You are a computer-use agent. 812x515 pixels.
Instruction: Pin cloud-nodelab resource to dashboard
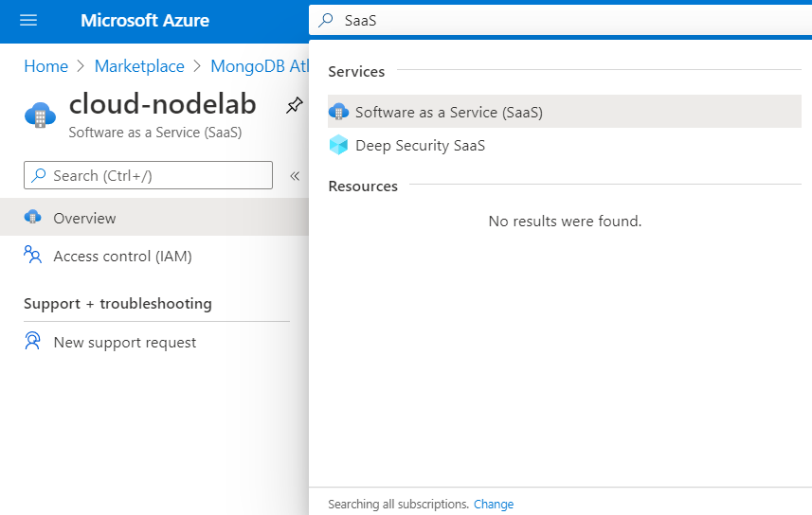294,105
